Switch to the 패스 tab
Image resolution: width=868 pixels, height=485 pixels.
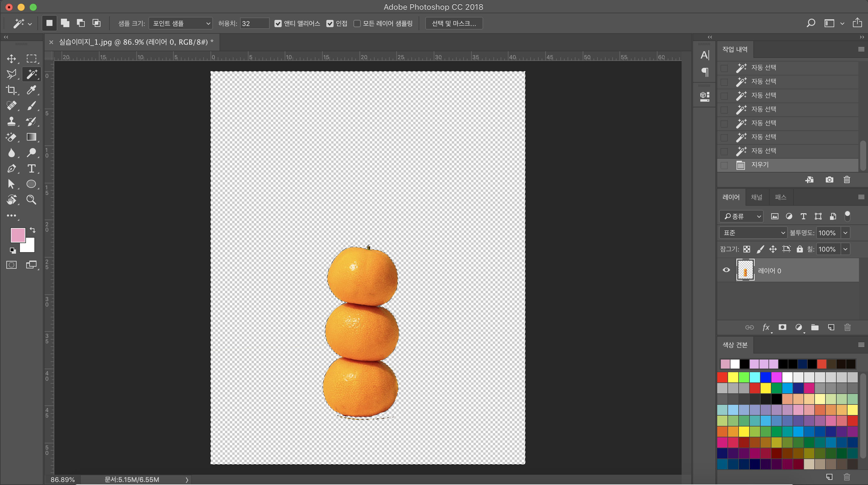[x=781, y=197]
